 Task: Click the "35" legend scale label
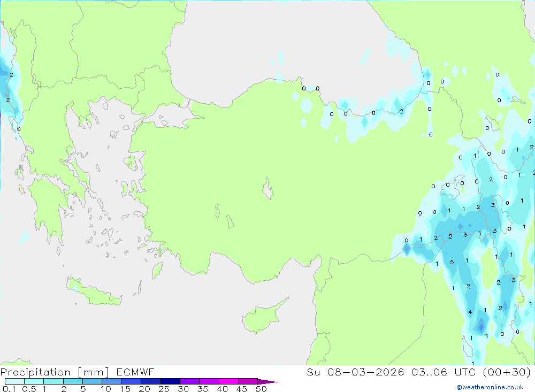point(203,389)
